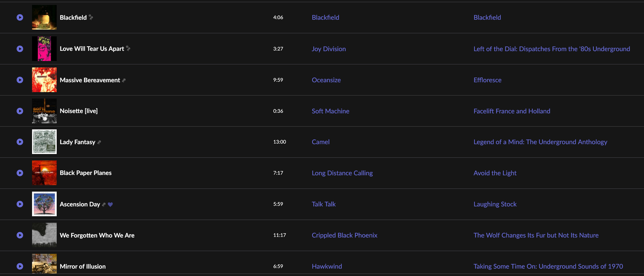Open the Facelift France and Holland album
The height and width of the screenshot is (276, 644).
click(x=512, y=111)
